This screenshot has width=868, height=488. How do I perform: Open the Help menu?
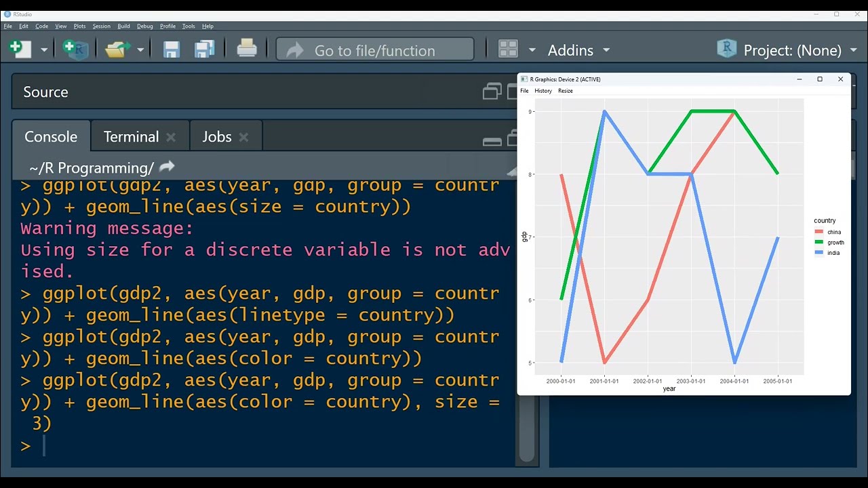[208, 26]
